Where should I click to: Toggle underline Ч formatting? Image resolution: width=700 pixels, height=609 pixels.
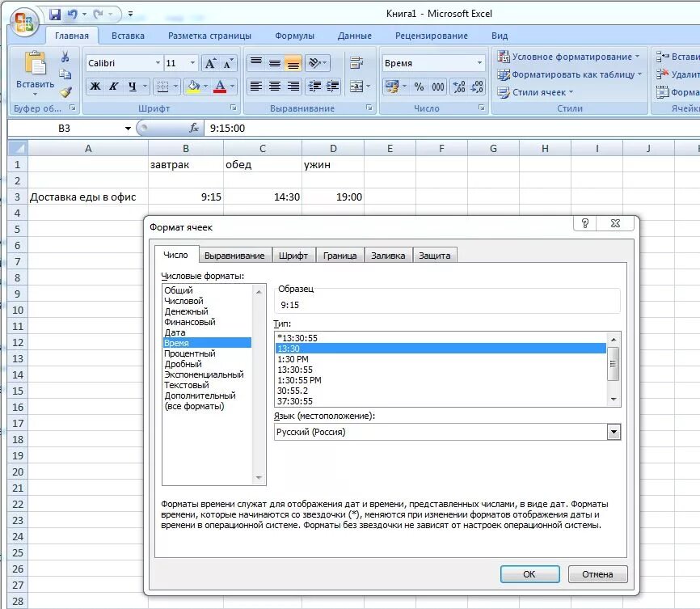coord(133,87)
